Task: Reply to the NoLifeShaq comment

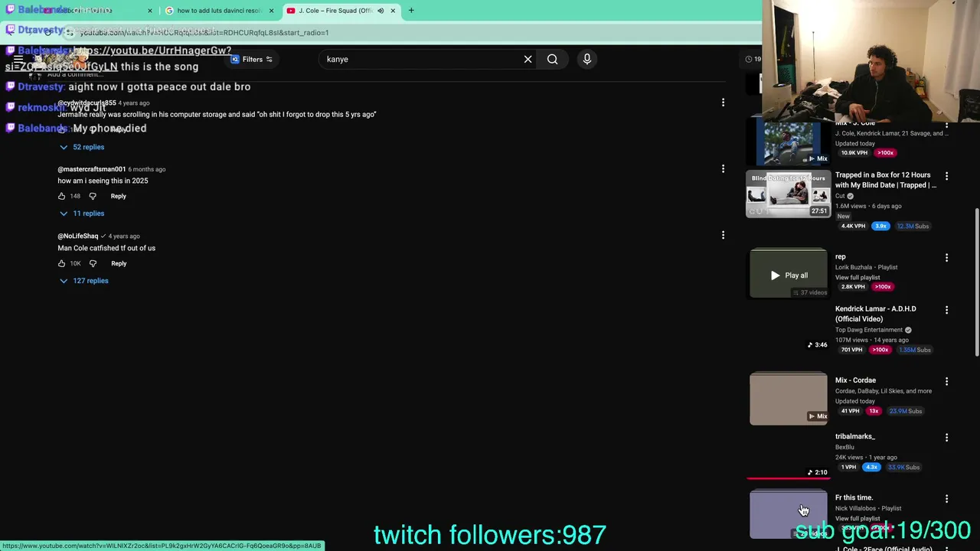Action: pyautogui.click(x=119, y=263)
